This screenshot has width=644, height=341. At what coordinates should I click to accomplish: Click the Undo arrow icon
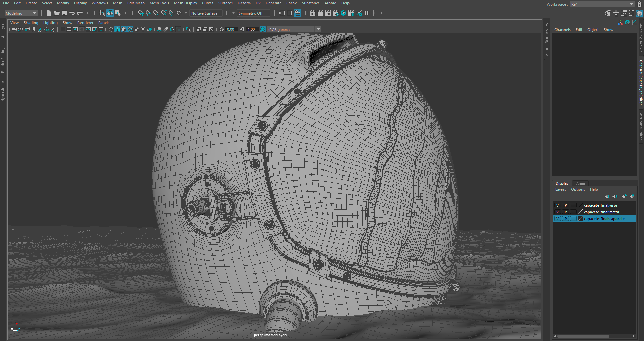tap(72, 13)
